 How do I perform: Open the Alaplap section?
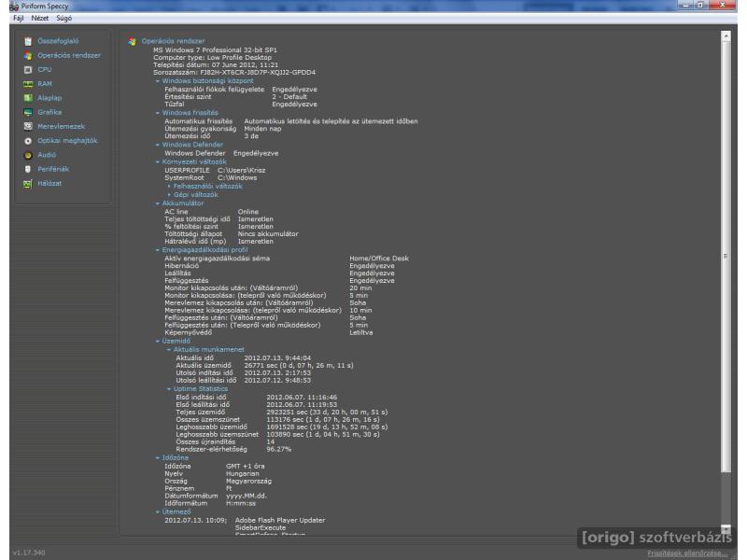tap(49, 98)
